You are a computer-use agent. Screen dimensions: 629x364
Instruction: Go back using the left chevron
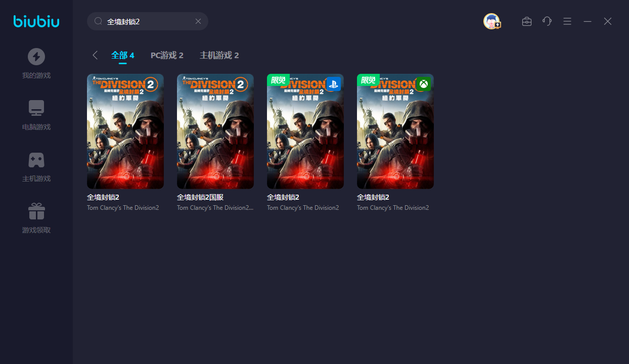pyautogui.click(x=95, y=55)
